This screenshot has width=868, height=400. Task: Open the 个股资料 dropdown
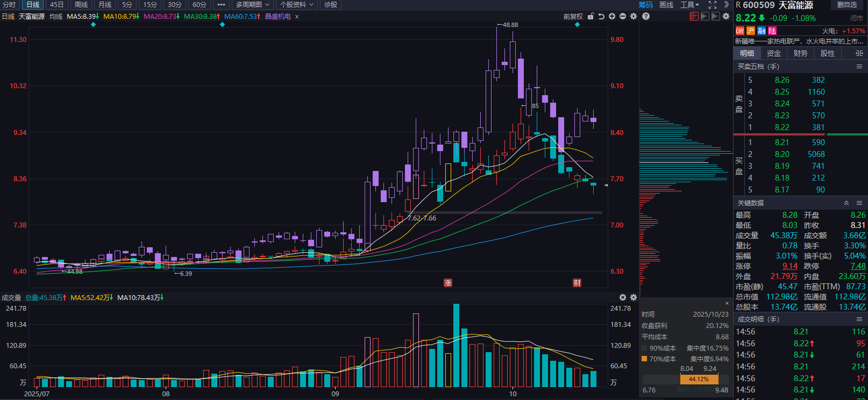(x=296, y=5)
